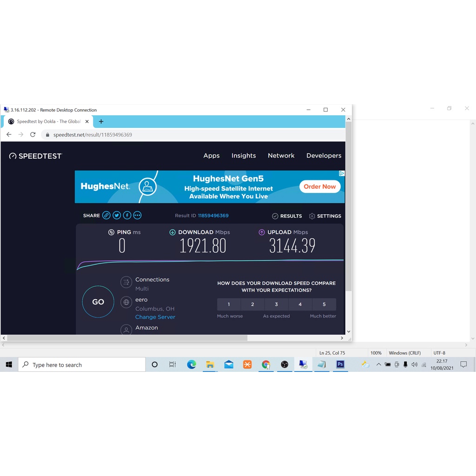Rate download speed as 1
Viewport: 476px width, 476px height.
coord(229,304)
